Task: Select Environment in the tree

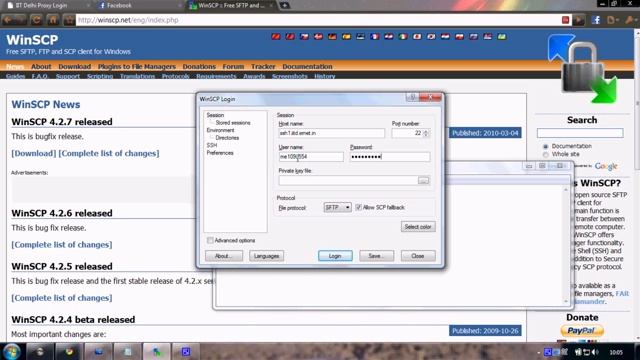Action: coord(220,130)
